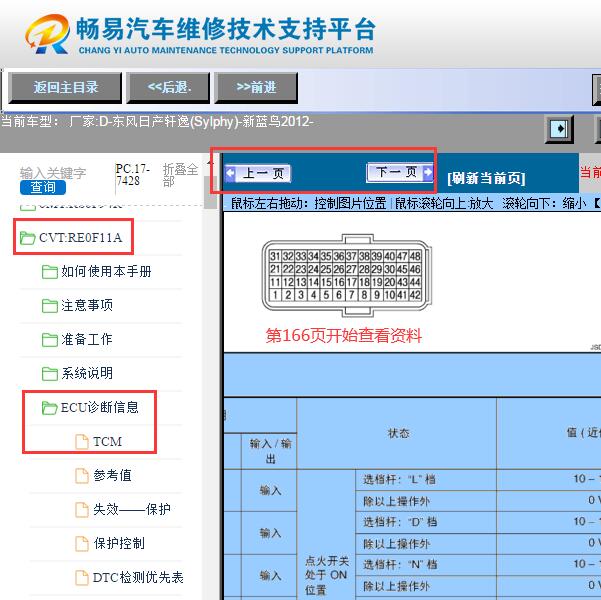Go back with the <<后退 button
Image resolution: width=601 pixels, height=600 pixels.
pos(168,87)
